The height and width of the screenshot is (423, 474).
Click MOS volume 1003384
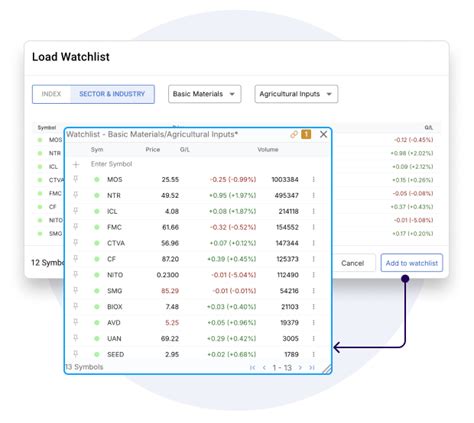(x=285, y=179)
